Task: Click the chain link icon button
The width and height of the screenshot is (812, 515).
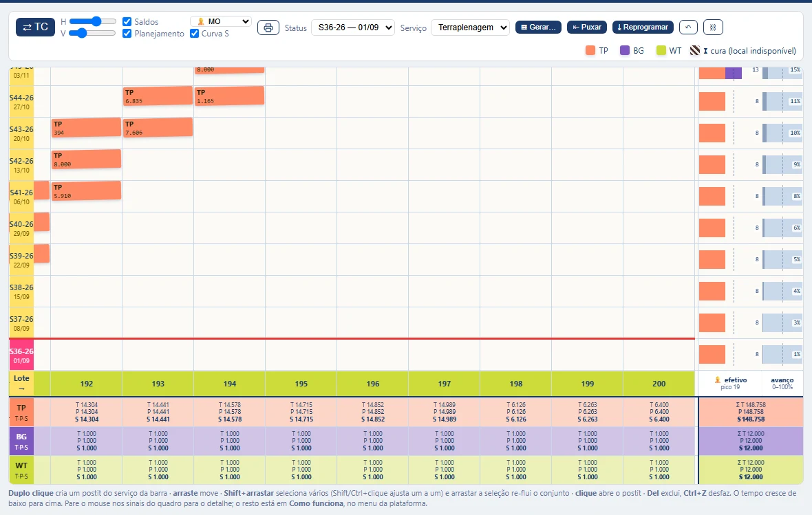Action: [x=713, y=27]
